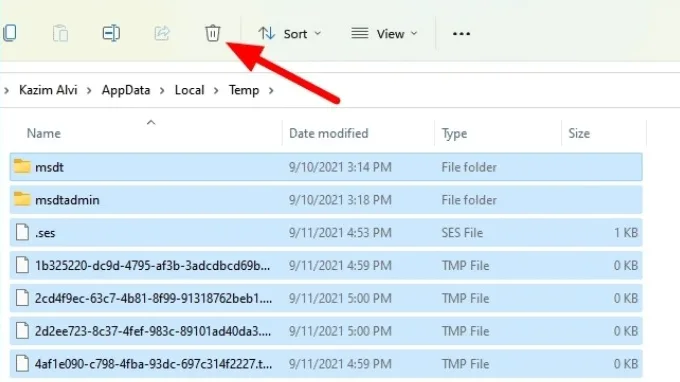The width and height of the screenshot is (680, 382).
Task: Click 0 KB size in 4af1e090 row
Action: [x=626, y=364]
